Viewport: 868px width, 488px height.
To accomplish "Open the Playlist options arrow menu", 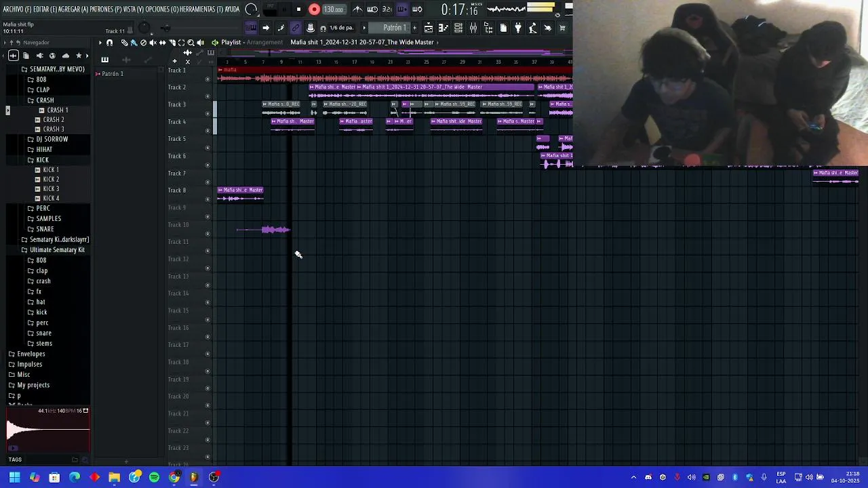I will point(100,42).
